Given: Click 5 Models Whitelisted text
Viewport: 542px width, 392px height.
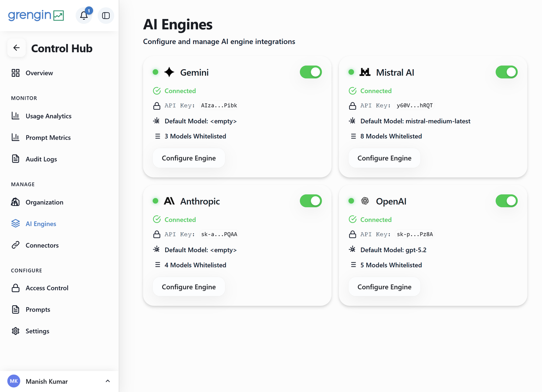Looking at the screenshot, I should (391, 265).
